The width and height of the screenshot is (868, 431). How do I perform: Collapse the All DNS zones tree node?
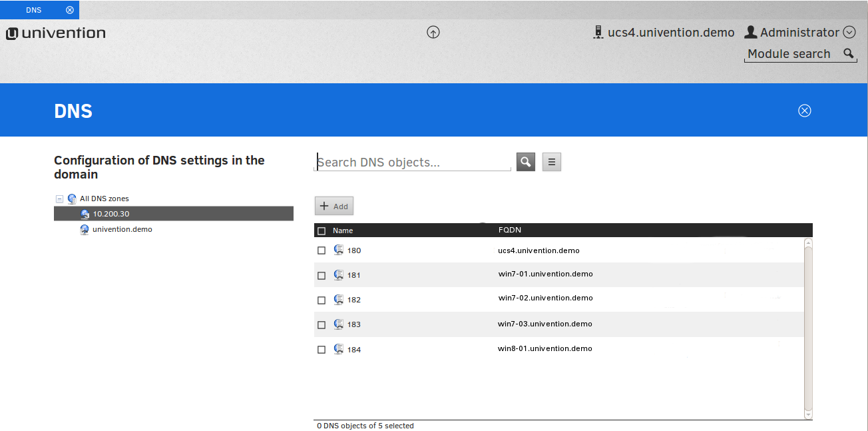tap(59, 199)
